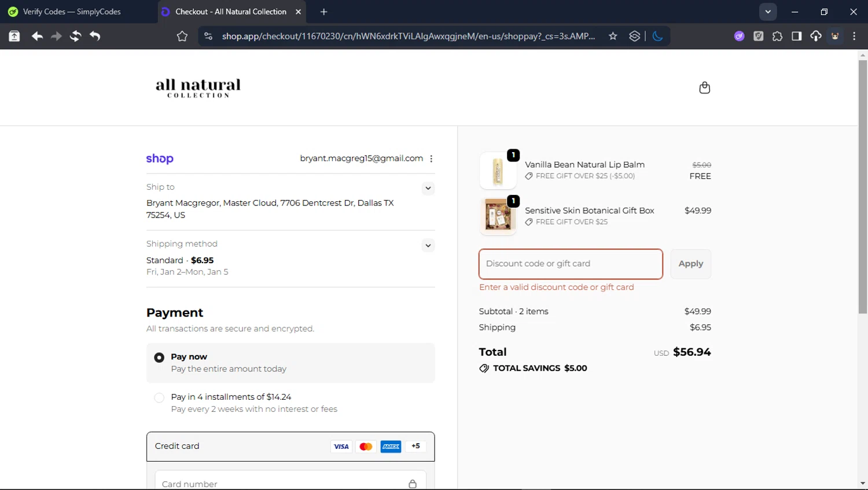Open the shopping bag cart icon
The image size is (868, 490).
(x=704, y=87)
